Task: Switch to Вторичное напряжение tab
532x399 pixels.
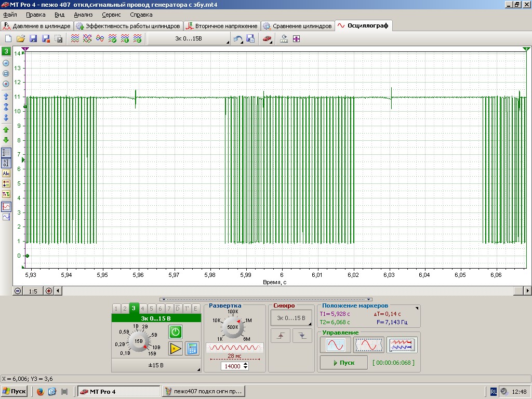Action: [x=222, y=25]
